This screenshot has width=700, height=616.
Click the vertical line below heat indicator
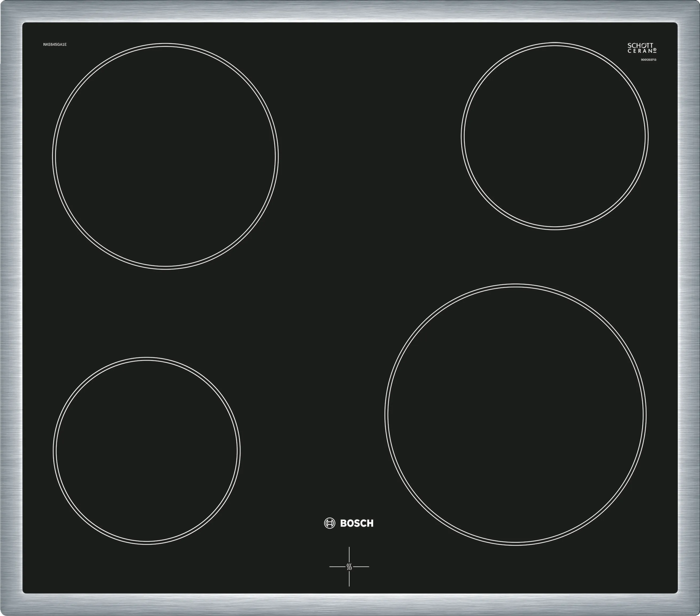[x=349, y=578]
